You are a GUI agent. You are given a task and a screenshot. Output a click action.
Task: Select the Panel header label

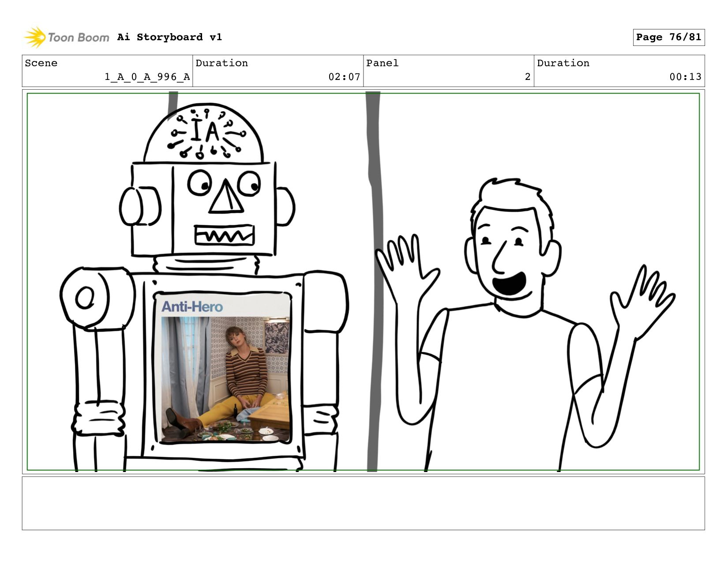pos(382,63)
